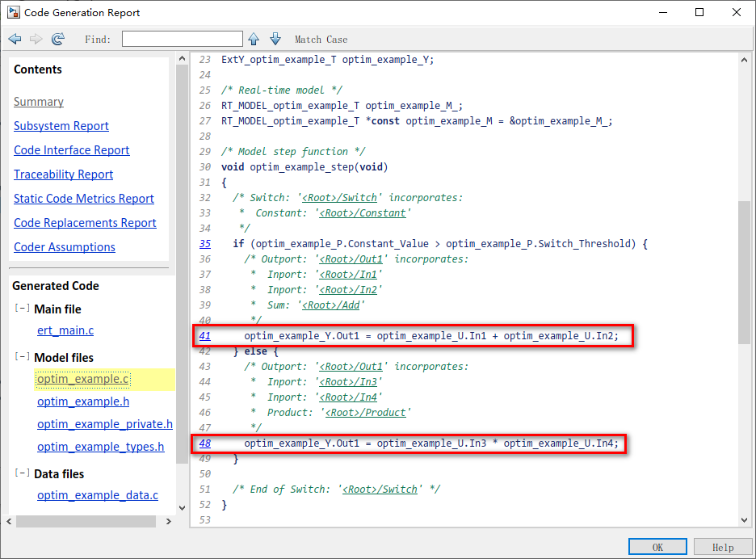756x559 pixels.
Task: Click the Generated Code heading
Action: click(56, 286)
